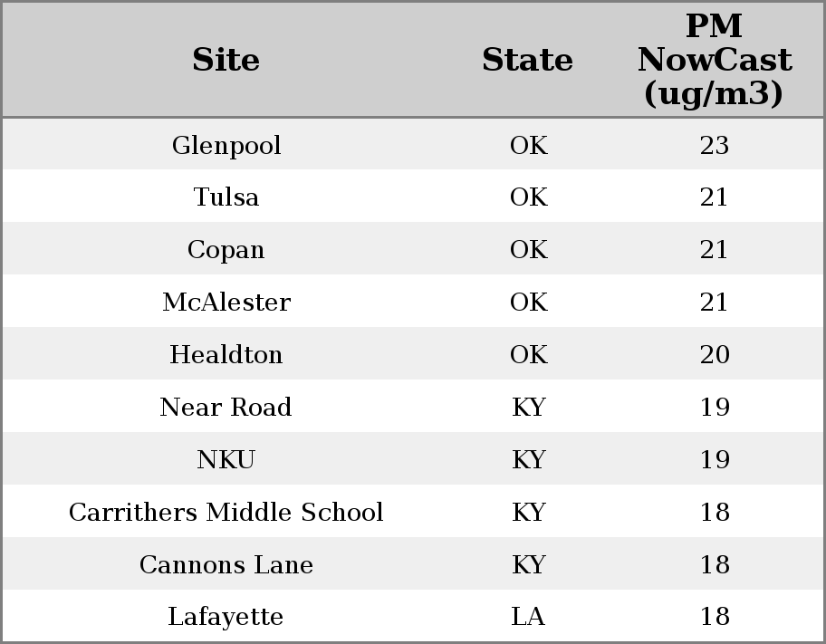Select the Glenpool site cell
This screenshot has height=644, width=826.
[226, 145]
